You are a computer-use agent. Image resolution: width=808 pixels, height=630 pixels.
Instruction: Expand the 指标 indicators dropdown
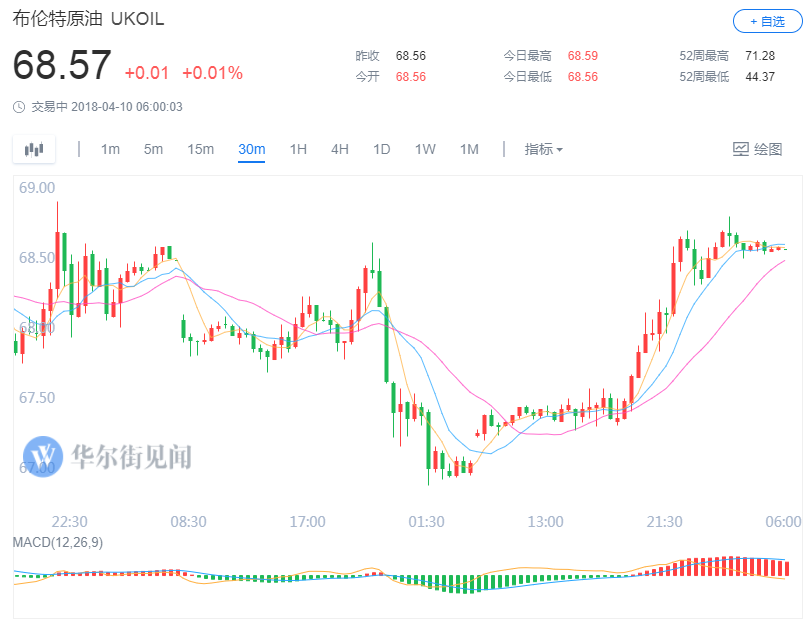pos(544,149)
